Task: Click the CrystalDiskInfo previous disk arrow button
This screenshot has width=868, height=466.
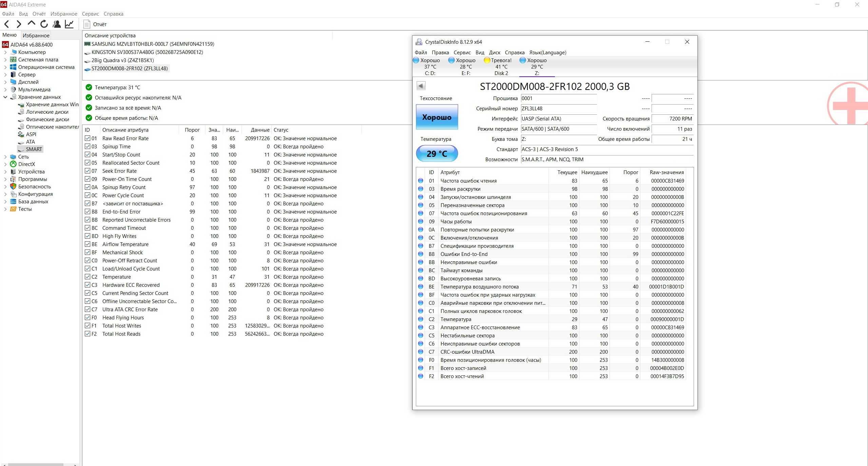Action: [x=421, y=86]
